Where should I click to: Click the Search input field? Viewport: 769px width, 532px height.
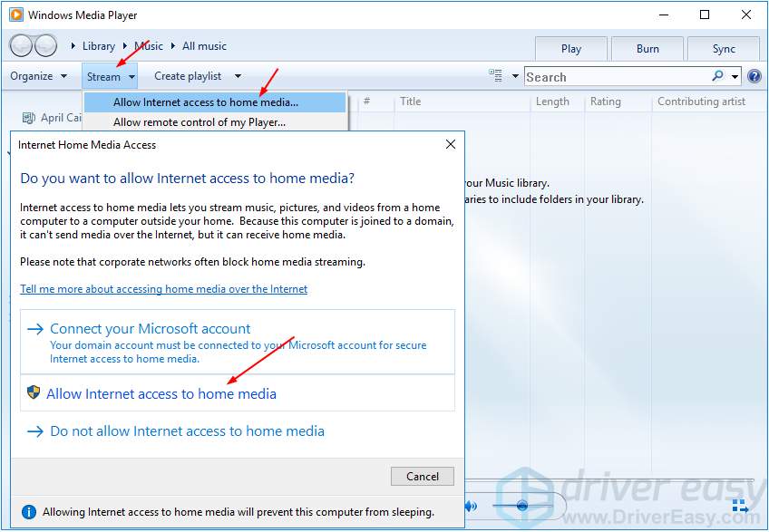[x=617, y=76]
